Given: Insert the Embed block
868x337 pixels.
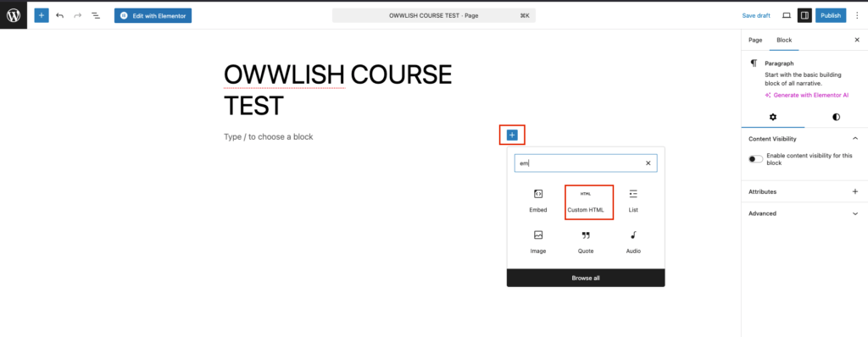Looking at the screenshot, I should 538,201.
